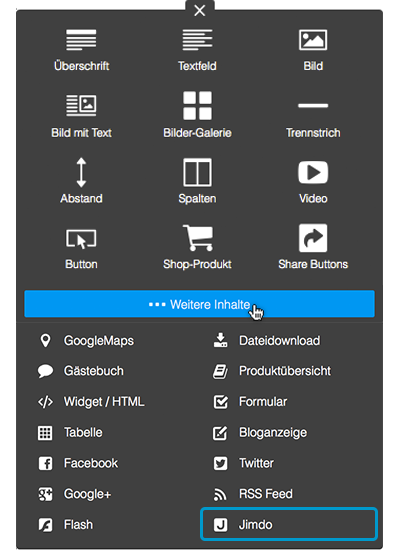Insert a Shop-Produkt cart element

pos(197,247)
